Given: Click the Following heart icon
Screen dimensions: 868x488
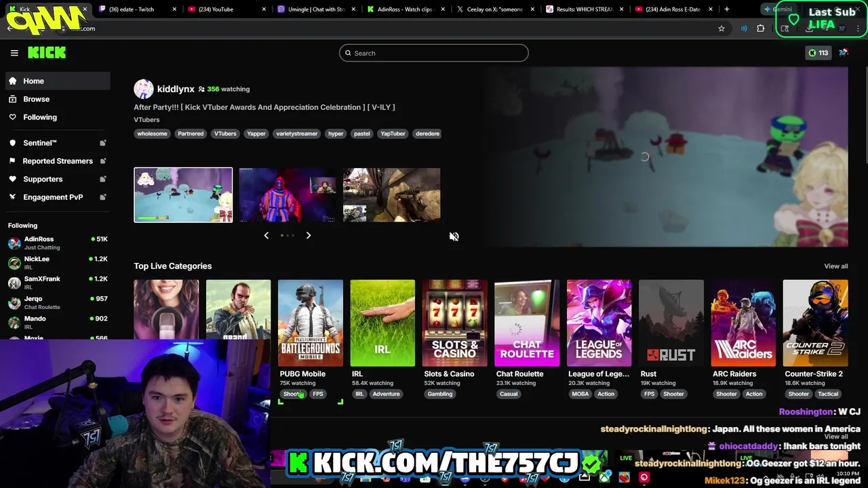Looking at the screenshot, I should pos(12,117).
